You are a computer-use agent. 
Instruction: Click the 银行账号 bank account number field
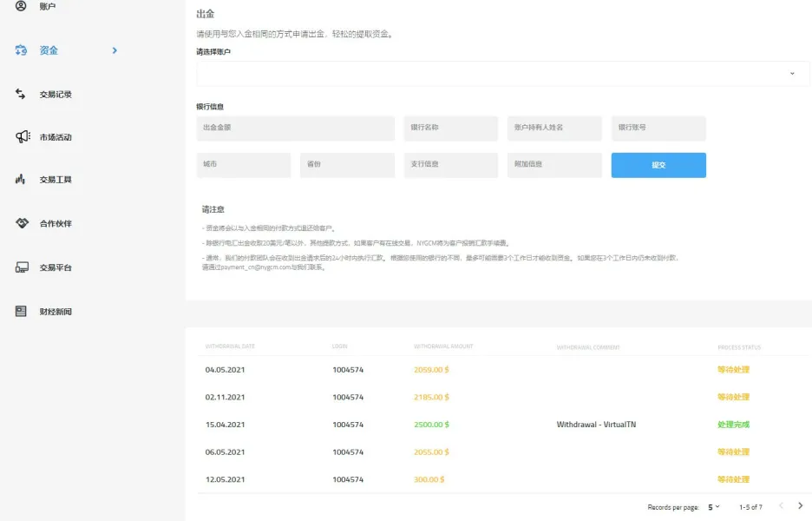(658, 128)
